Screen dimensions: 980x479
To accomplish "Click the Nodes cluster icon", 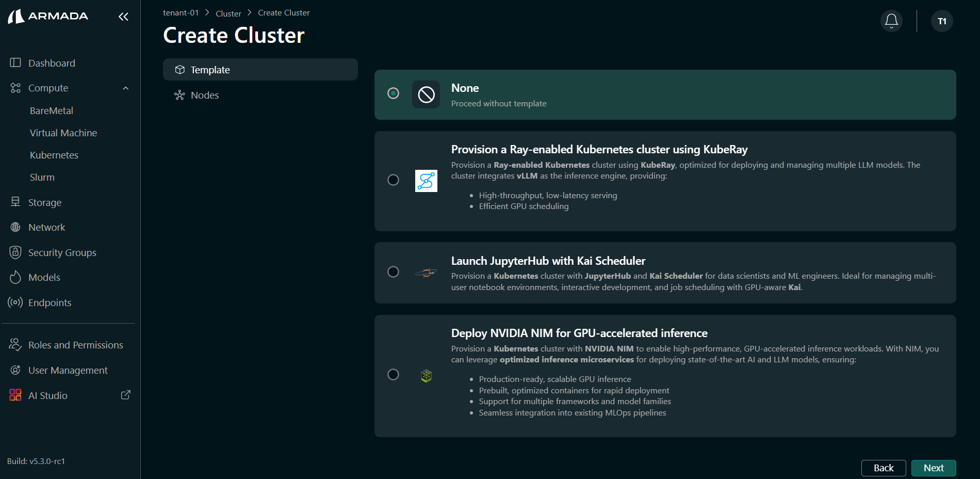I will [x=179, y=95].
